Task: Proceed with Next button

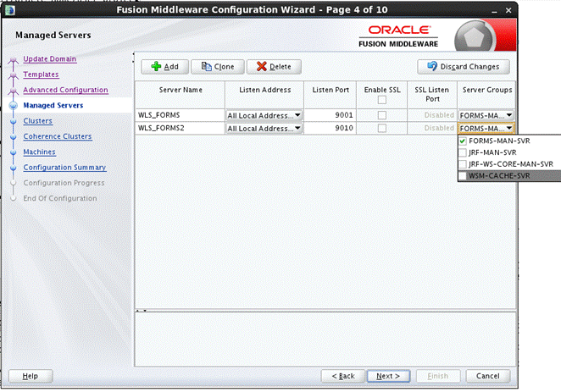Action: [x=388, y=376]
